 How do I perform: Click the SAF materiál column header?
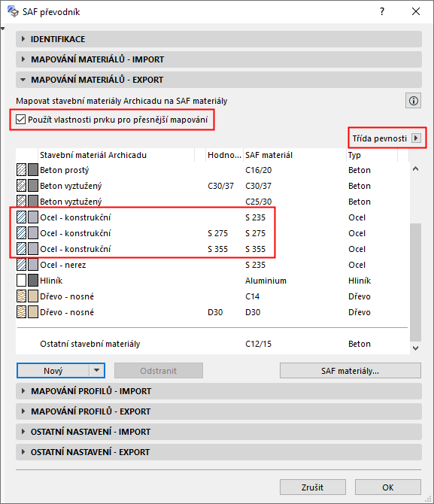[295, 155]
